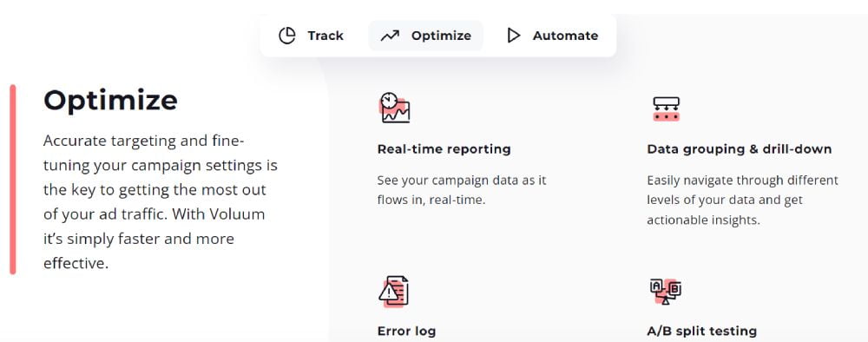The width and height of the screenshot is (868, 342).
Task: Click the Data grouping & drill-down icon
Action: click(x=666, y=109)
